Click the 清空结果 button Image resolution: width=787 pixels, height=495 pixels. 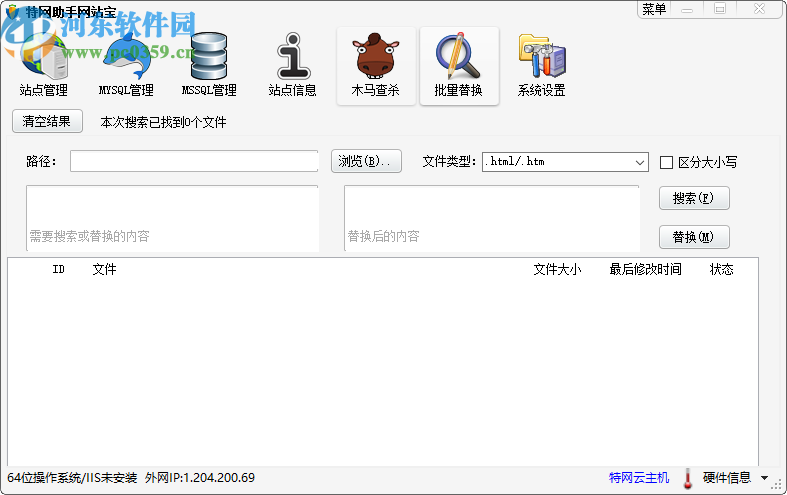coord(47,121)
